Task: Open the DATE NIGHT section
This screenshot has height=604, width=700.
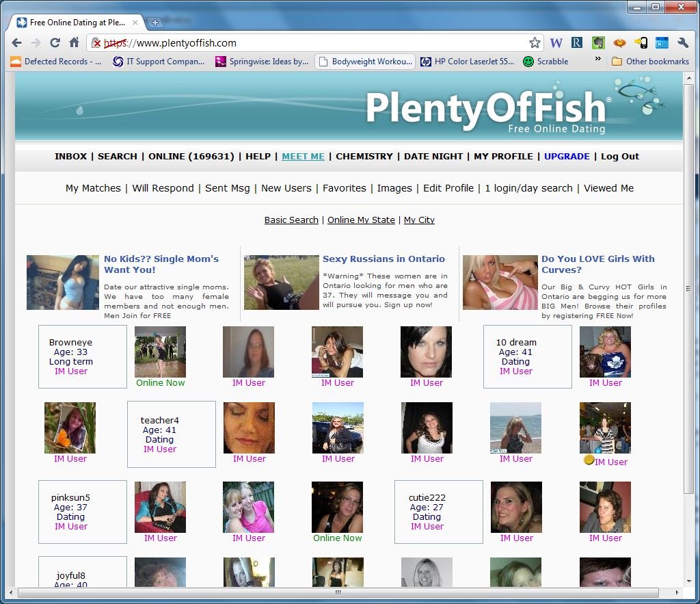Action: click(x=433, y=157)
